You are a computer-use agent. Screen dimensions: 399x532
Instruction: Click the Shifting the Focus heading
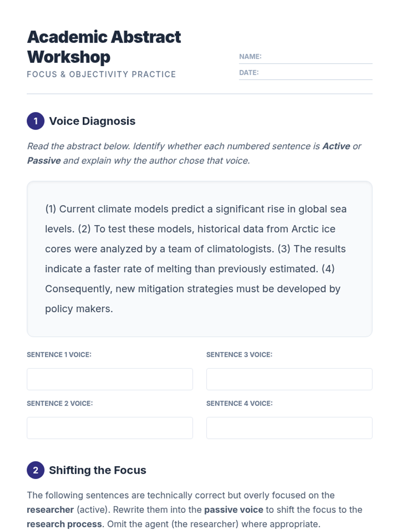[97, 470]
